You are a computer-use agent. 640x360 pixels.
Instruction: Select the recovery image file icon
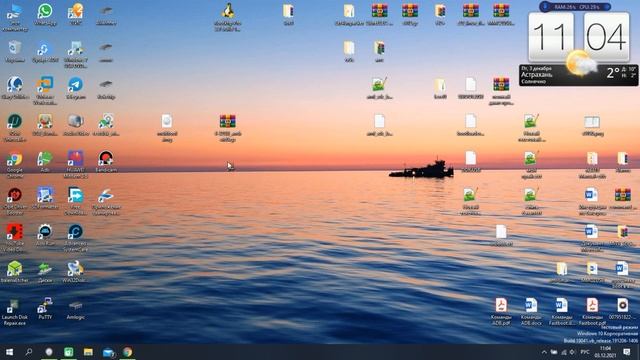click(167, 128)
